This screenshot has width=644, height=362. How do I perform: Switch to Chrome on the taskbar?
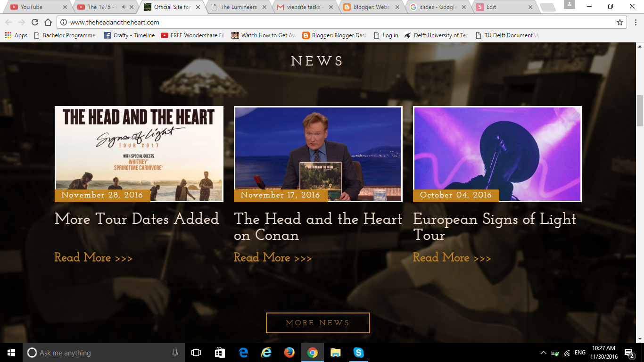click(313, 353)
